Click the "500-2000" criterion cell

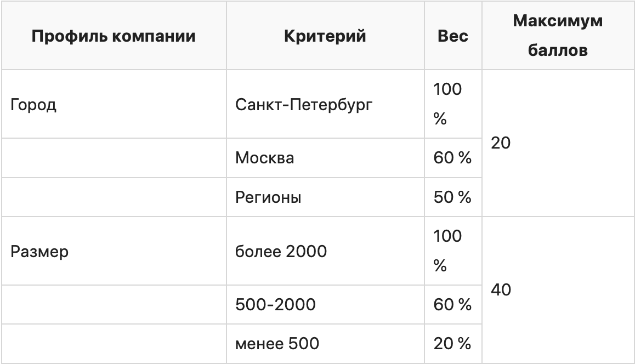(x=275, y=304)
